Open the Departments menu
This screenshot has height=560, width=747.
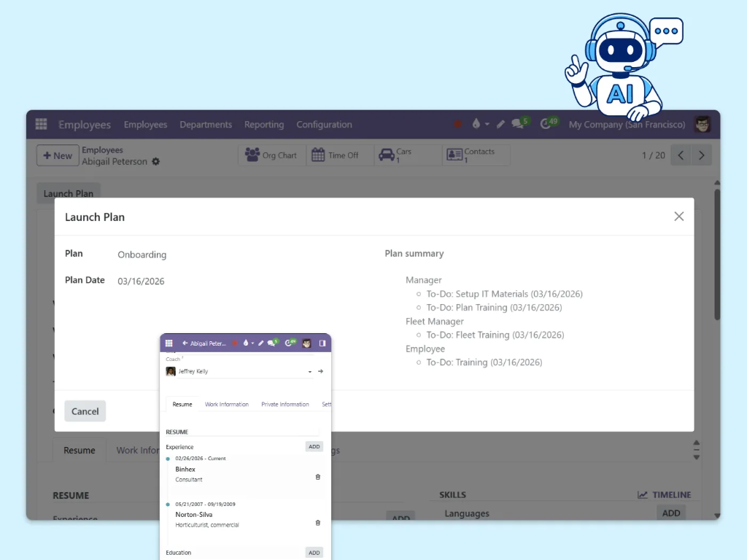(206, 125)
